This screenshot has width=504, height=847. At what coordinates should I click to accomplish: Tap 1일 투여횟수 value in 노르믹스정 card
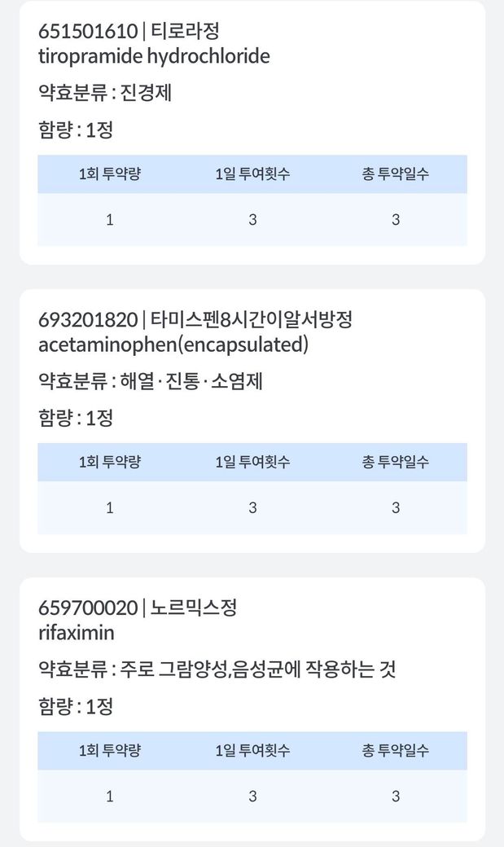tap(252, 796)
